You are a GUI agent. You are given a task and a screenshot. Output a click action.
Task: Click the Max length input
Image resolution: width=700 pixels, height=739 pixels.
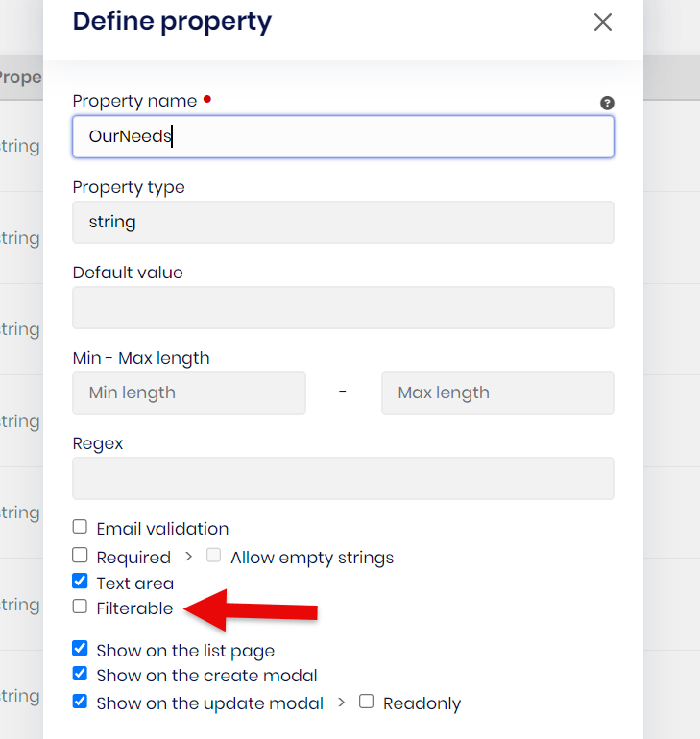[497, 393]
